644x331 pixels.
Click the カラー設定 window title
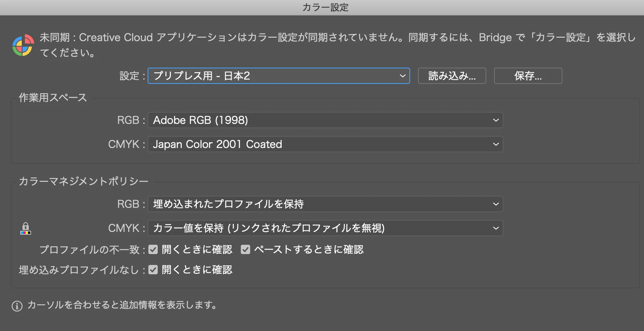pyautogui.click(x=325, y=7)
